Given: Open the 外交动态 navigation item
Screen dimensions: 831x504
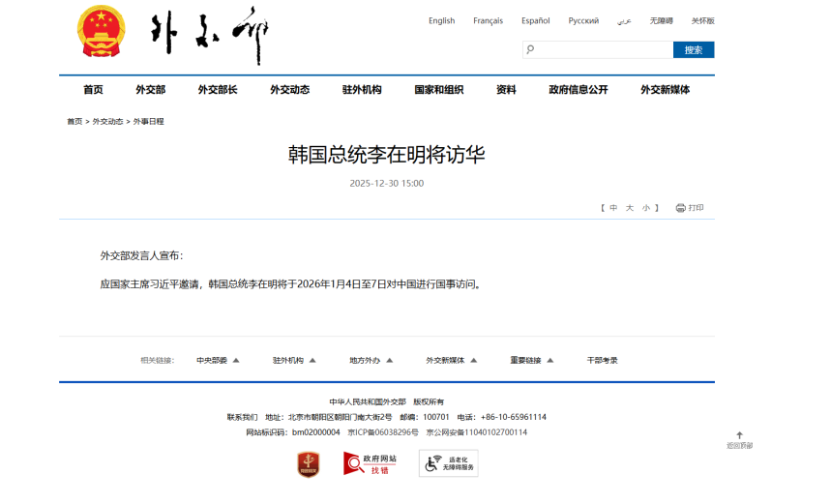Looking at the screenshot, I should 290,90.
